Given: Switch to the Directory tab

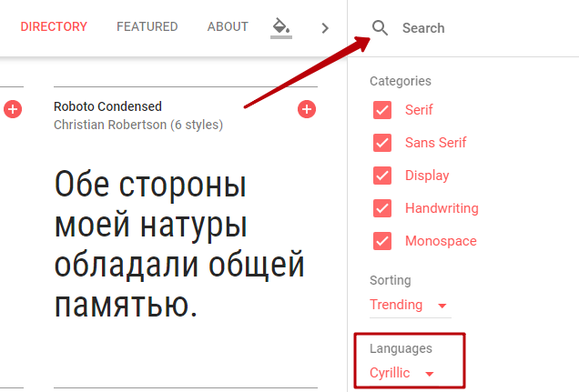Looking at the screenshot, I should click(54, 27).
